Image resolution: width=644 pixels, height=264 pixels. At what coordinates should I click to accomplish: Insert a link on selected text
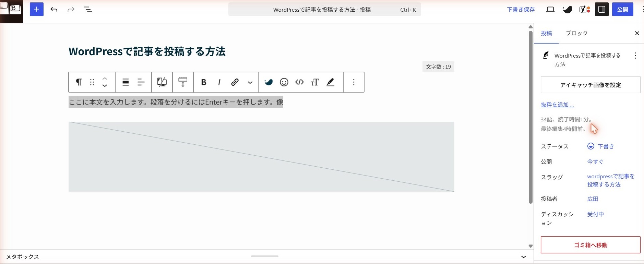[235, 82]
